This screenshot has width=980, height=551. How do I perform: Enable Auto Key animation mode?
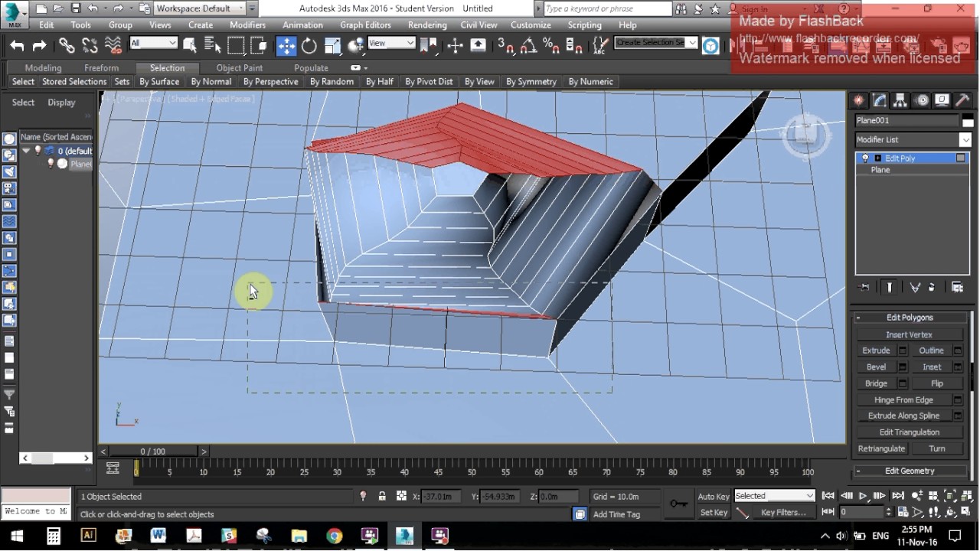point(714,497)
